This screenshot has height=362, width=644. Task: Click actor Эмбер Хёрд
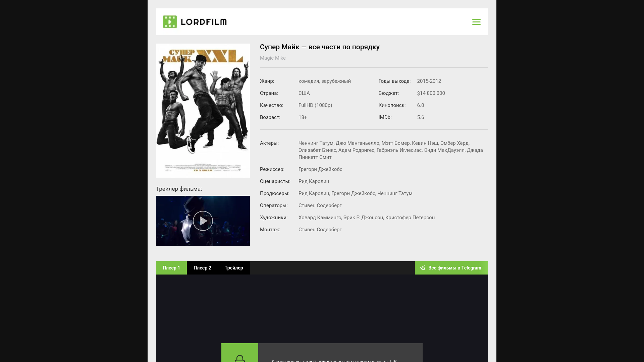(x=454, y=143)
